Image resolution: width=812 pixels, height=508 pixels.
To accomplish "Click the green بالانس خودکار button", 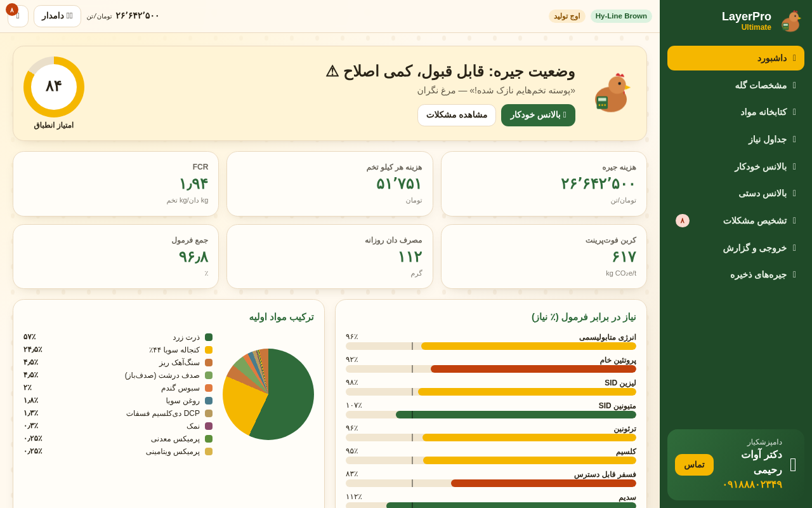I will pyautogui.click(x=538, y=115).
